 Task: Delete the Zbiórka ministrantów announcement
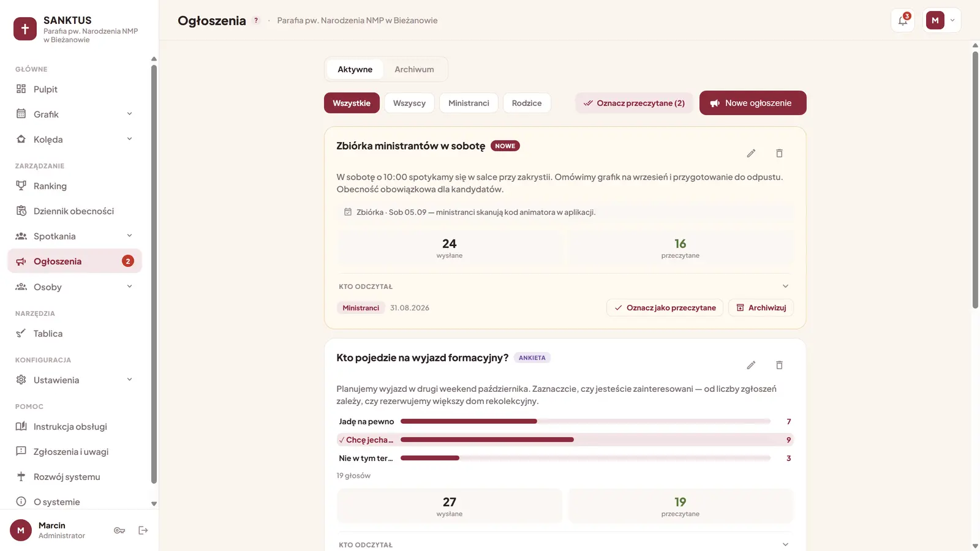click(x=779, y=153)
